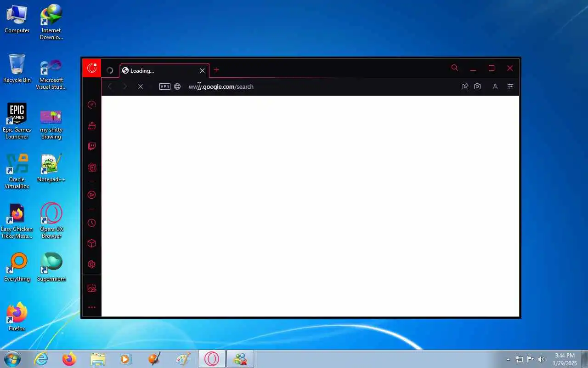Open the Opera GX main menu logo
Image resolution: width=588 pixels, height=368 pixels.
click(x=92, y=68)
